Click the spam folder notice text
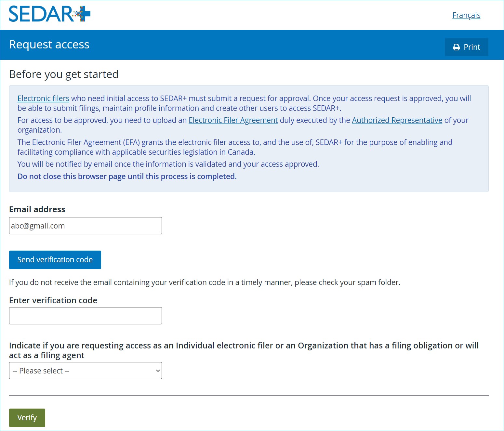The height and width of the screenshot is (431, 504). point(205,282)
